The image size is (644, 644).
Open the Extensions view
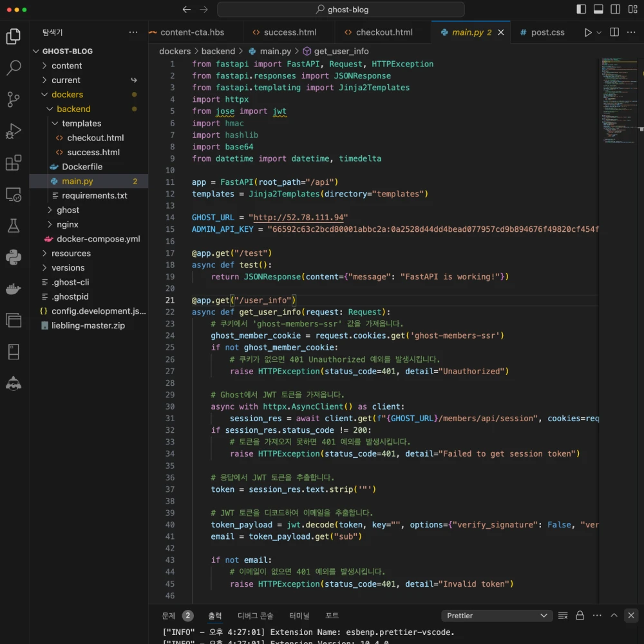point(14,163)
